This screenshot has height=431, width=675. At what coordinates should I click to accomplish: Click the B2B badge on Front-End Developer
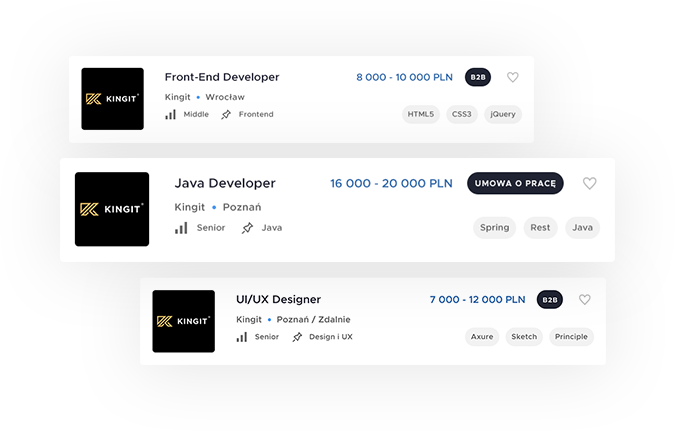pyautogui.click(x=478, y=77)
